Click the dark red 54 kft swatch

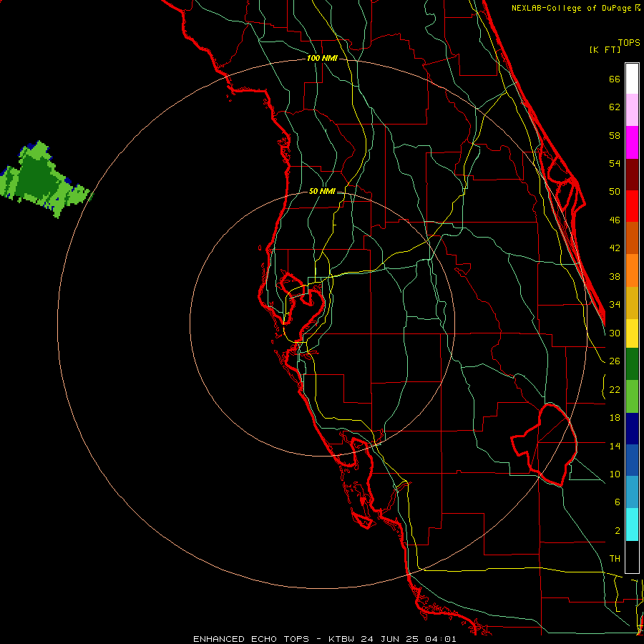[632, 175]
